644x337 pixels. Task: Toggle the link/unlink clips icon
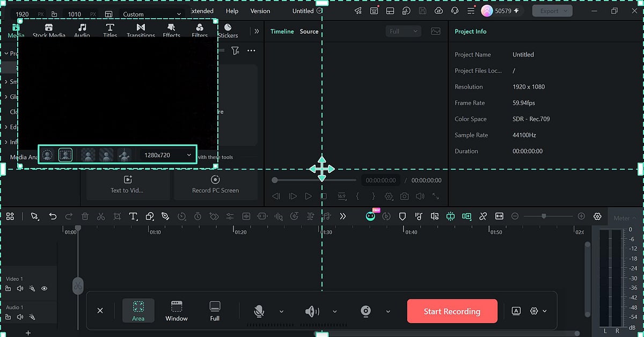483,216
